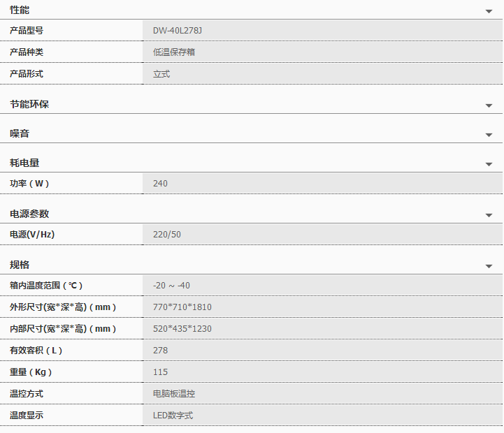Viewport: 504px width, 433px height.
Task: Collapse the 耗电量 section arrow
Action: [x=489, y=164]
